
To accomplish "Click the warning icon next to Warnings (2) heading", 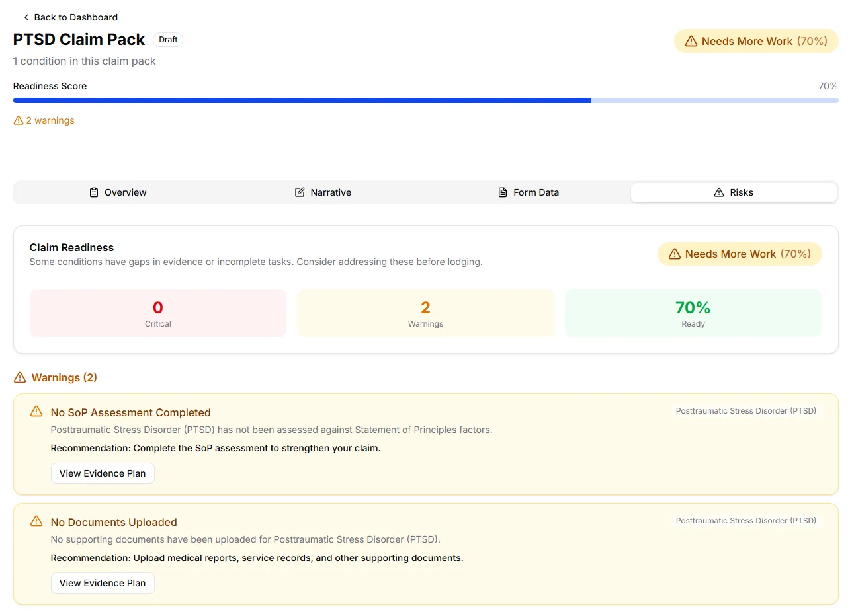I will pyautogui.click(x=20, y=378).
